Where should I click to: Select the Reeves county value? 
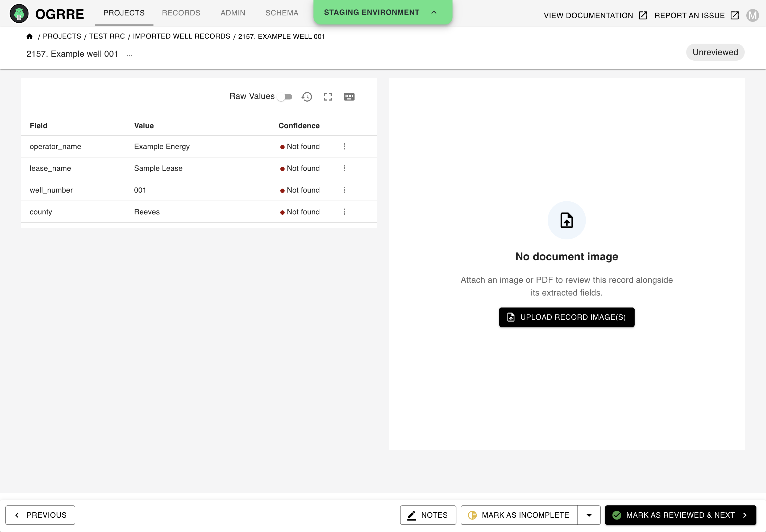(147, 212)
